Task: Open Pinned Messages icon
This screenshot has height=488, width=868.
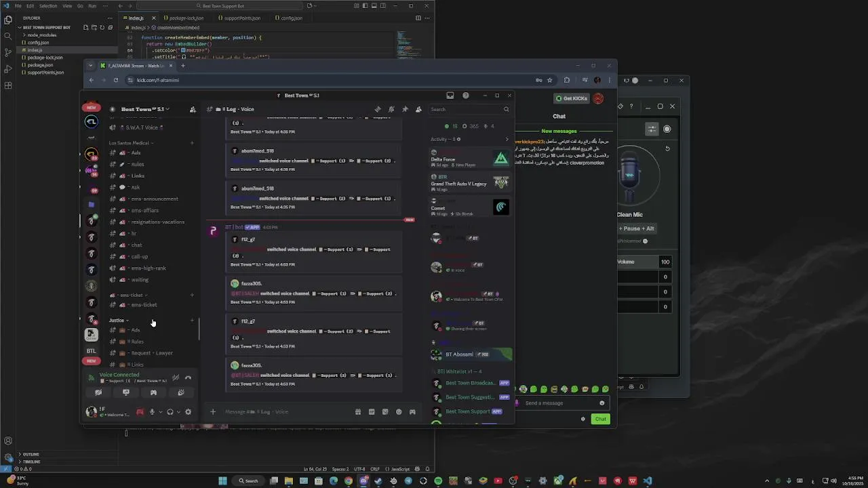Action: coord(405,109)
